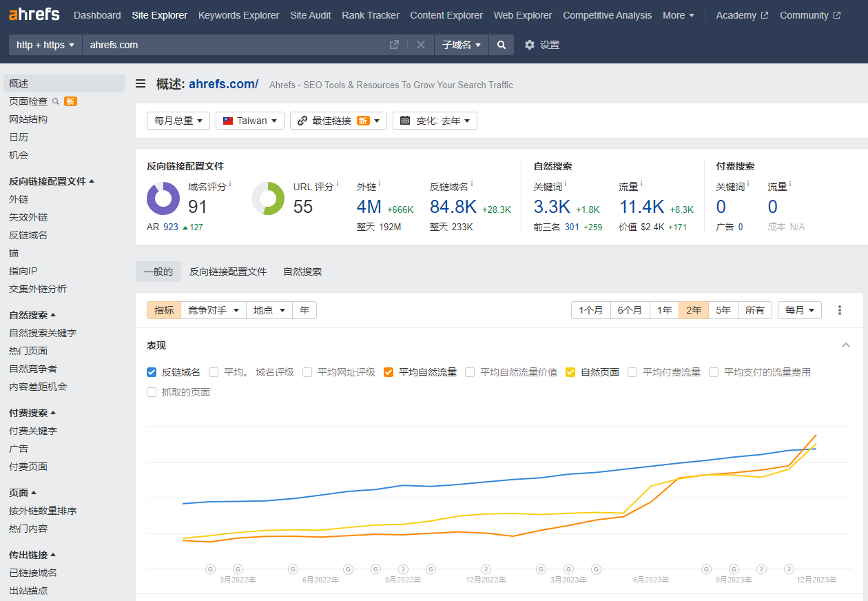Open Keywords Explorer from the top menu
The height and width of the screenshot is (601, 868).
pos(238,14)
